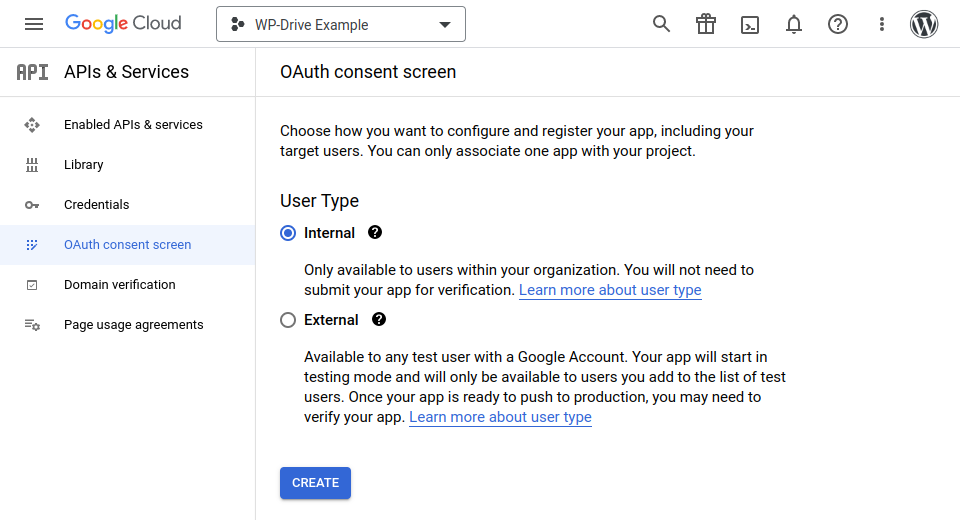The image size is (960, 520).
Task: Click the Google Cloud logo
Action: coord(123,23)
